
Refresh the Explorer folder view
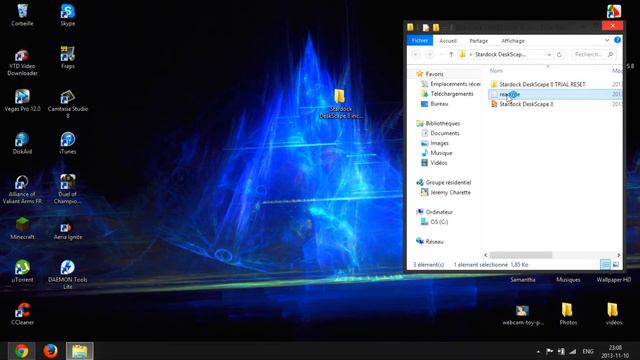pyautogui.click(x=559, y=54)
